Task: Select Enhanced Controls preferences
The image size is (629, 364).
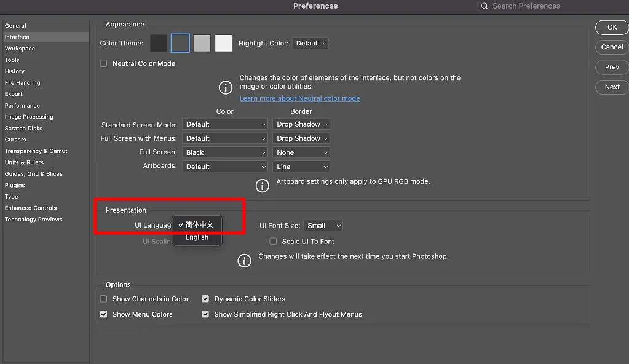Action: tap(46, 208)
